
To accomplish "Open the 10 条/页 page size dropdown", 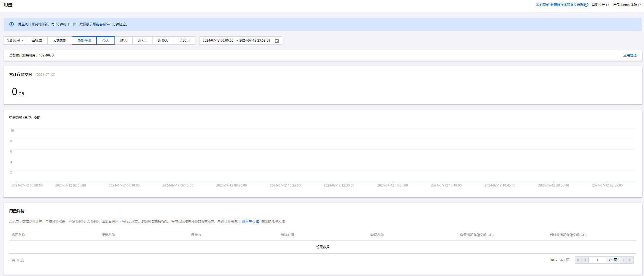I will pyautogui.click(x=554, y=260).
